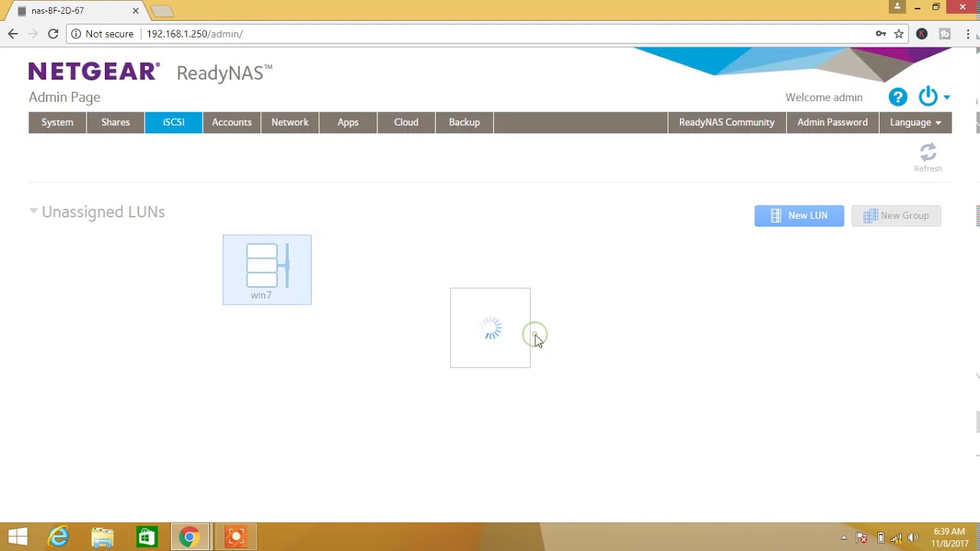Click the browser back arrow

[x=13, y=34]
